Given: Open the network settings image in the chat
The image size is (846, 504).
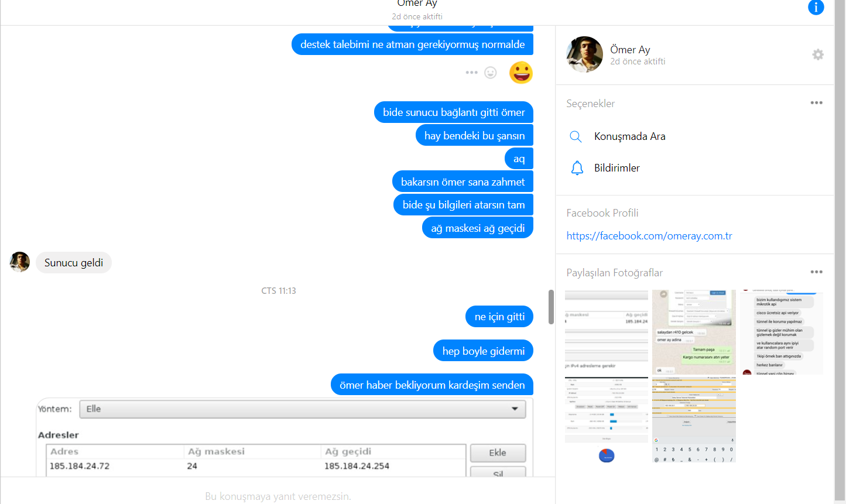Looking at the screenshot, I should 285,437.
